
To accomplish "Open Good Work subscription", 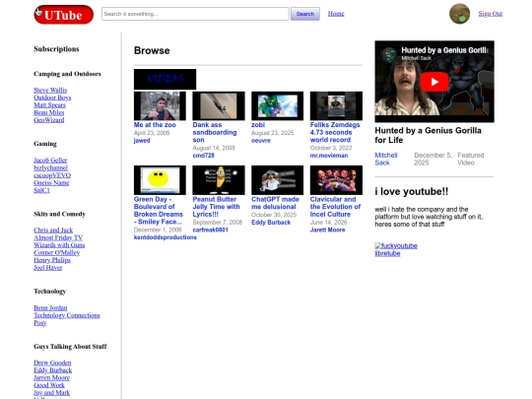I will (49, 385).
